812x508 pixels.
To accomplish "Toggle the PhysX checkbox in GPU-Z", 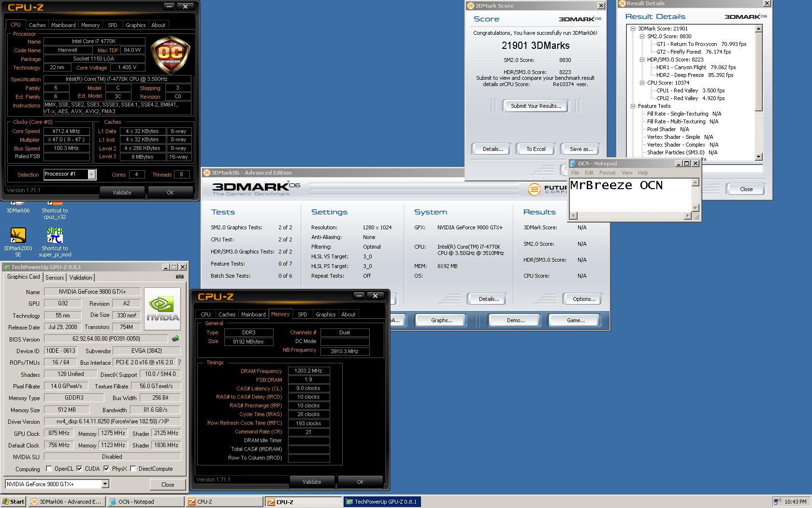I will (x=106, y=469).
